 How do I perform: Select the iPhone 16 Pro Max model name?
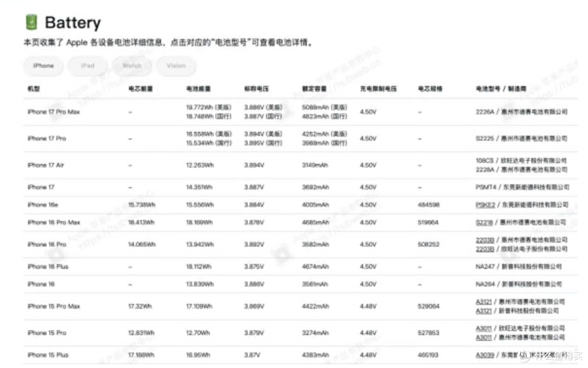[53, 222]
